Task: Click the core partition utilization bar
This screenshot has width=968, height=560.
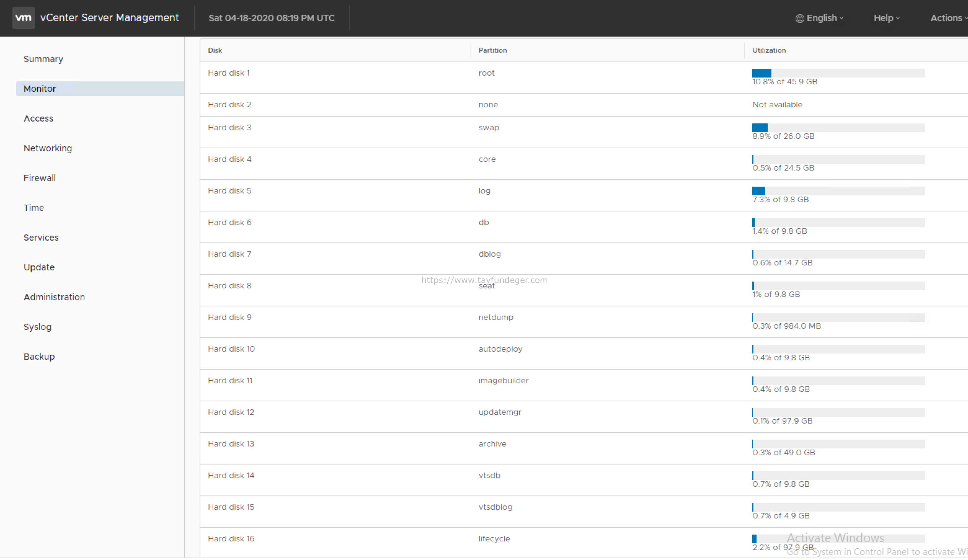Action: point(838,159)
